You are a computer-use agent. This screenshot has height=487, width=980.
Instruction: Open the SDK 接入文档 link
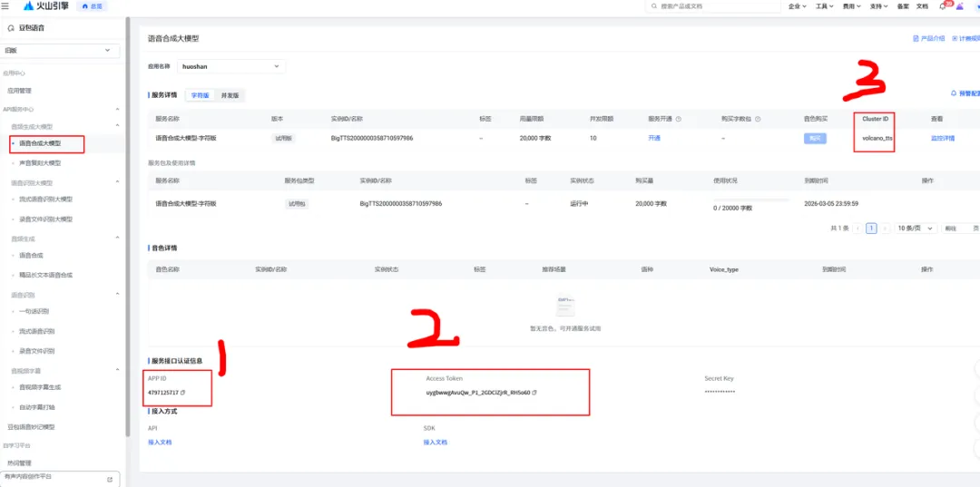(x=435, y=442)
